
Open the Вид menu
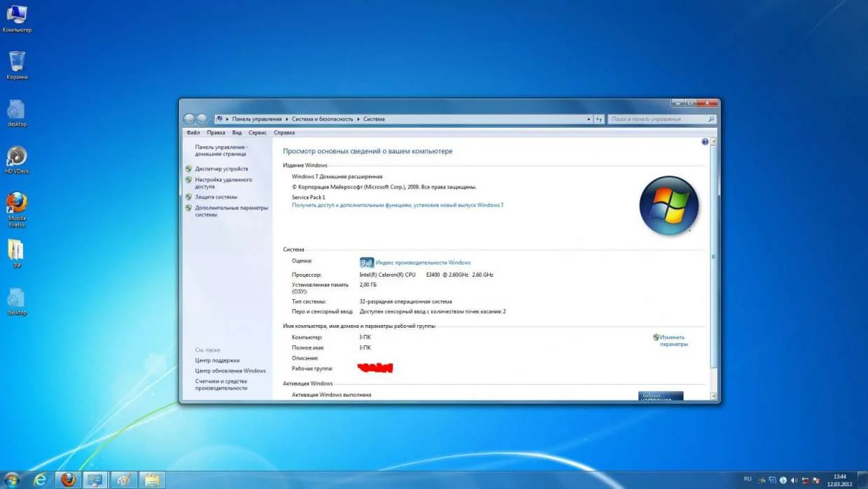pos(237,132)
